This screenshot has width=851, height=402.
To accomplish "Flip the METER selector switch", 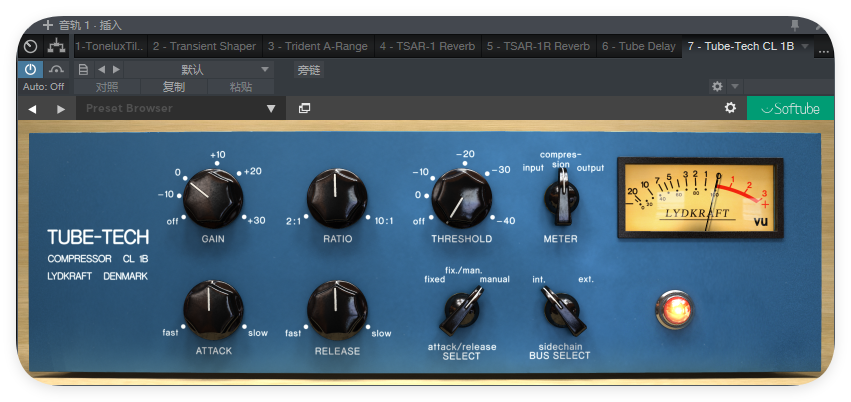I will click(562, 196).
